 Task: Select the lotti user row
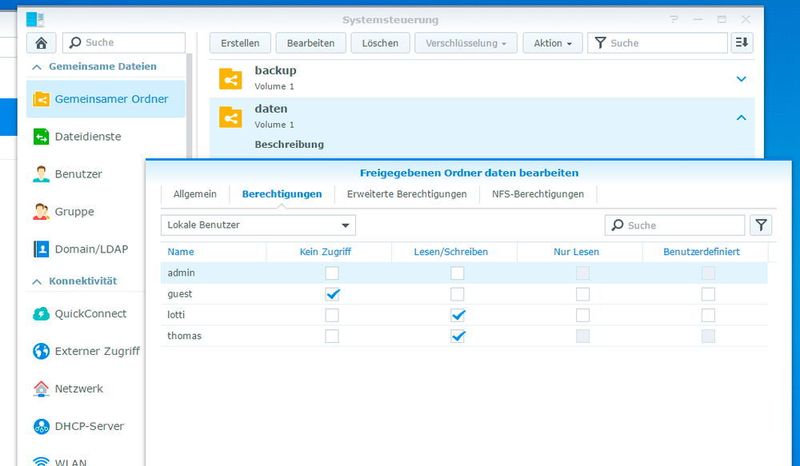tap(464, 315)
